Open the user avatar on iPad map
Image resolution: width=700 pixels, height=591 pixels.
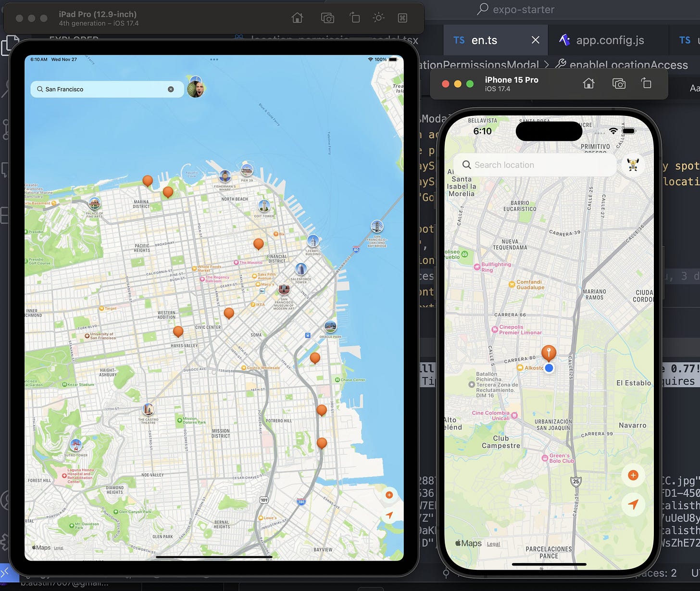click(x=196, y=89)
